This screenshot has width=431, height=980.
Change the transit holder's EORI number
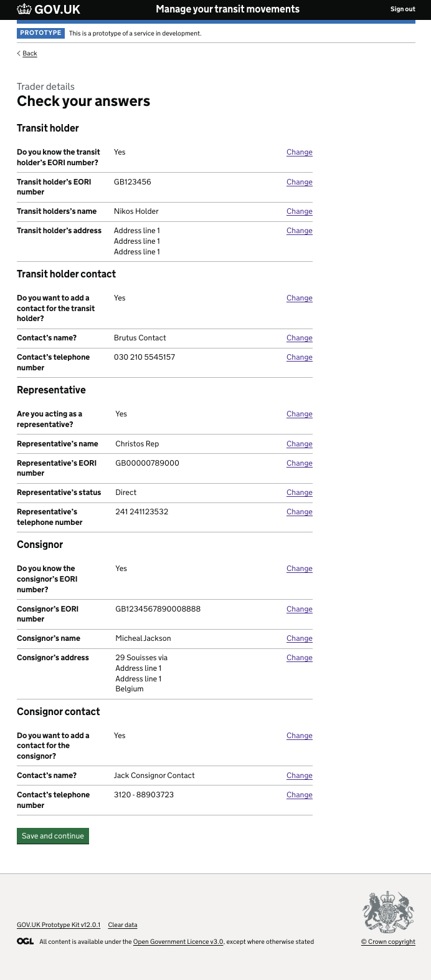tap(299, 182)
